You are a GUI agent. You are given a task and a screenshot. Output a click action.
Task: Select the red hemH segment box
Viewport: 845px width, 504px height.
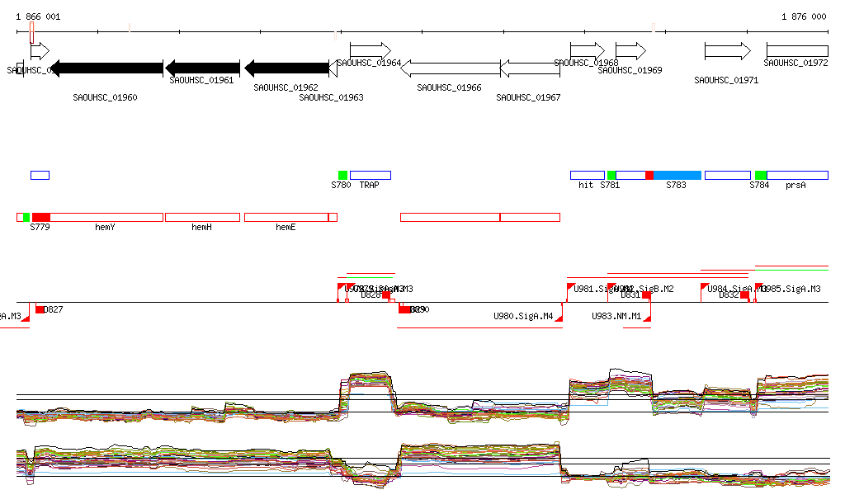pos(203,217)
